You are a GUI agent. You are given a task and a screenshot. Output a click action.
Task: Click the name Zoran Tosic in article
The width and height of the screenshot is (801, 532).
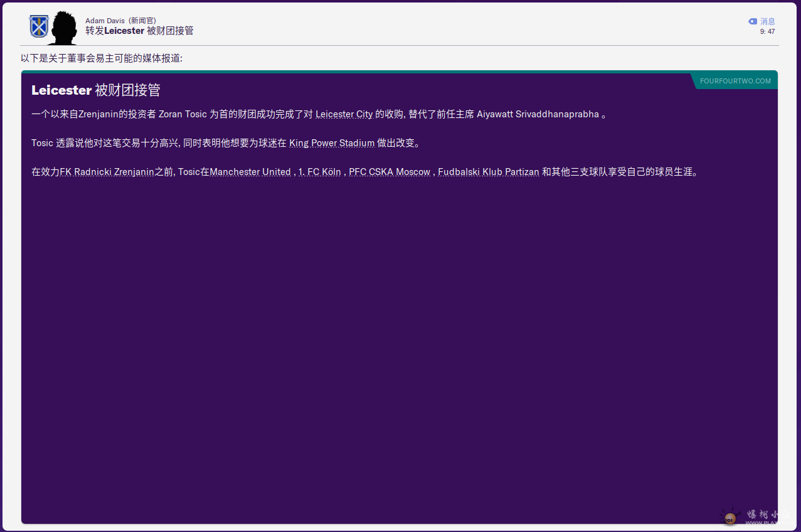click(183, 114)
